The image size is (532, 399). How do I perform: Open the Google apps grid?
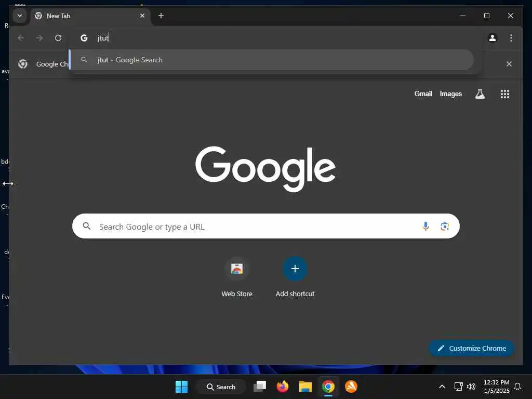[505, 94]
